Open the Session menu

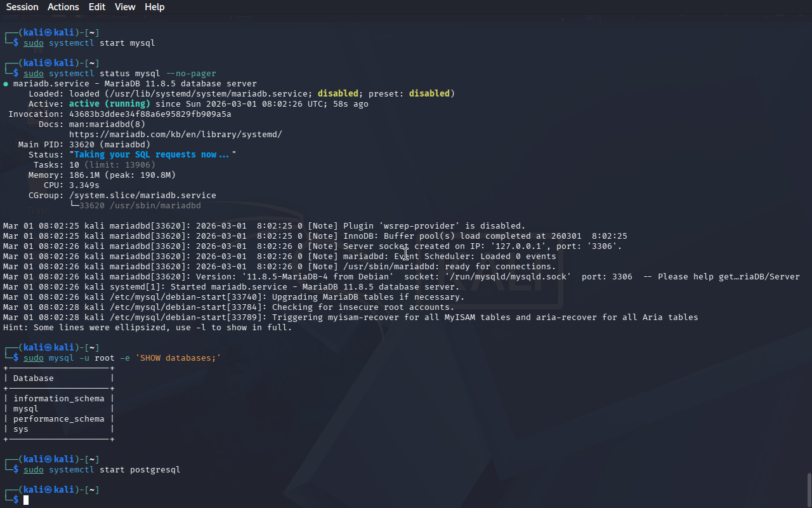[x=22, y=7]
